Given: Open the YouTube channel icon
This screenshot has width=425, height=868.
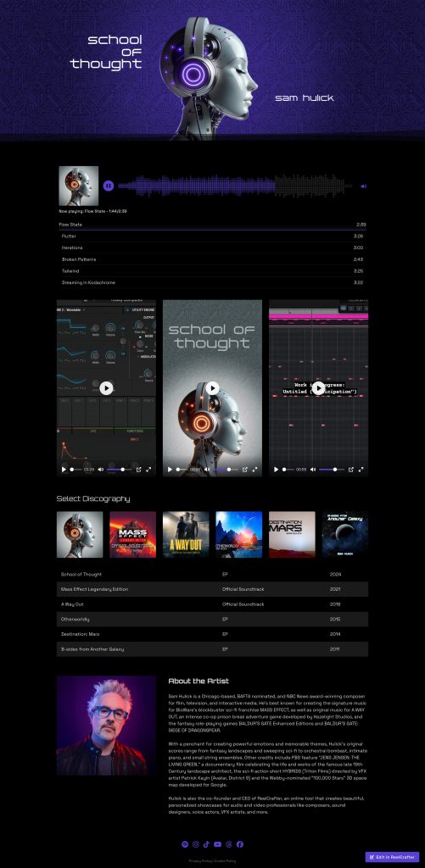Looking at the screenshot, I should [x=218, y=844].
